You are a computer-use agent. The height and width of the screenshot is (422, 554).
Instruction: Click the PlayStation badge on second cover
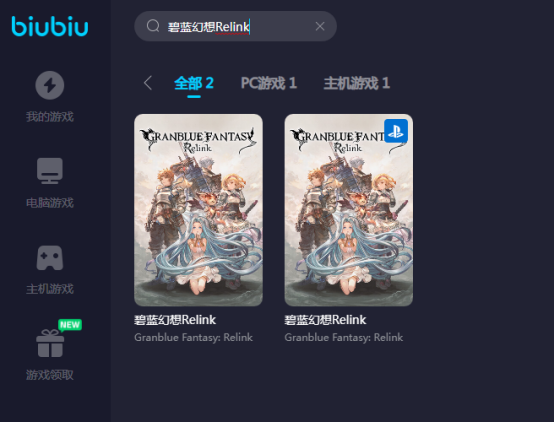396,131
